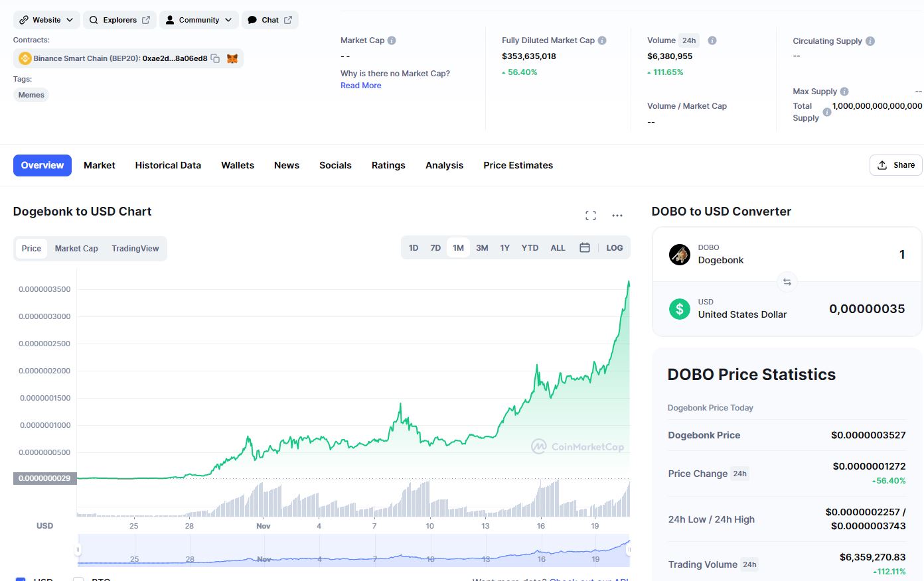Click the info icon beside Total Supply
Screen dimensions: 924x581
coord(827,112)
